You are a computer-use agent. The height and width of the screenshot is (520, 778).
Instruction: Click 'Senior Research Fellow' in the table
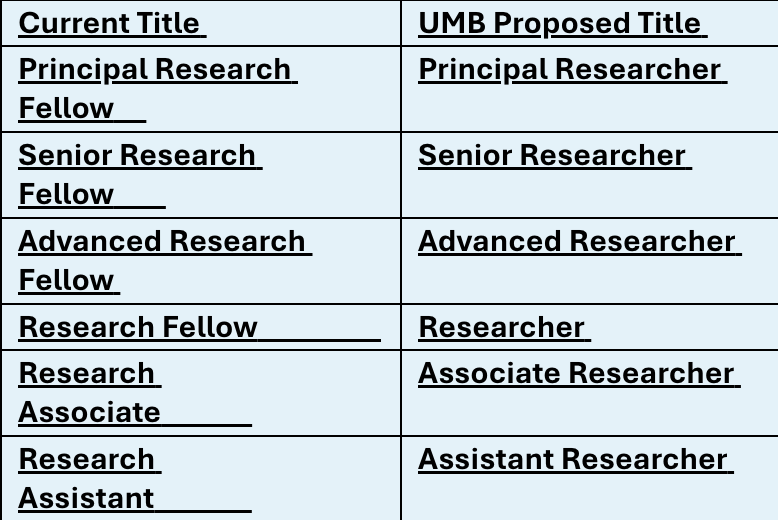point(137,175)
